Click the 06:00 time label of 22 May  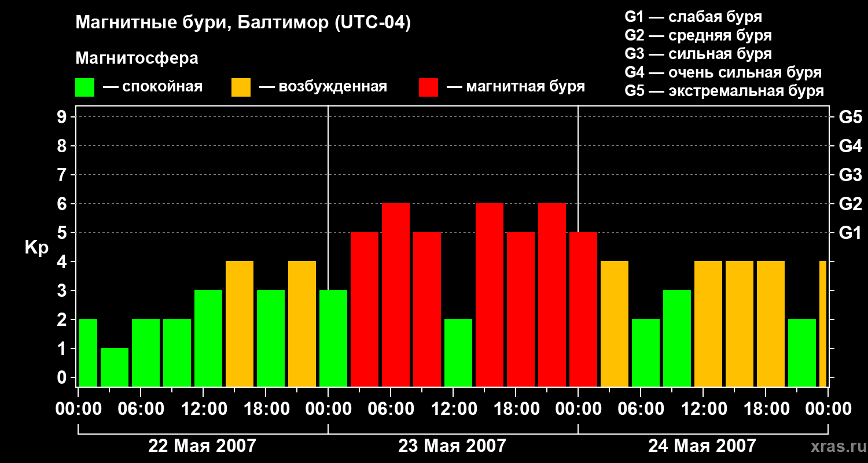(141, 409)
